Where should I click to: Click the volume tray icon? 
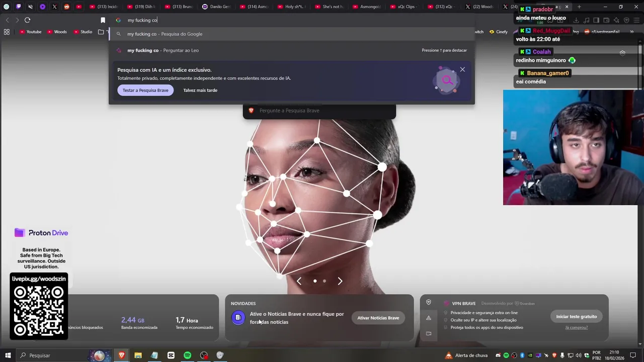coord(579,355)
